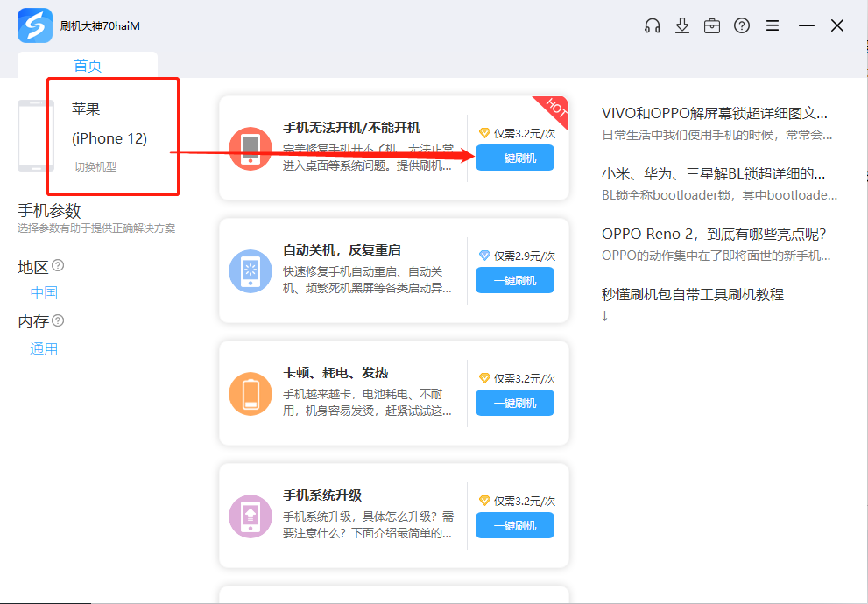Click the (iPhone 12) model name
The width and height of the screenshot is (868, 604).
click(109, 138)
